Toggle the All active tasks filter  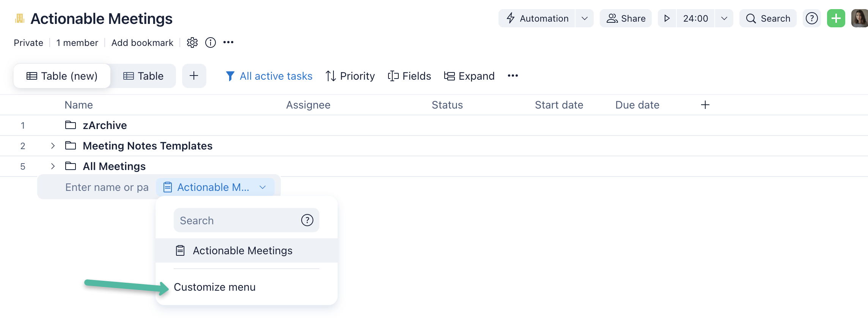269,76
